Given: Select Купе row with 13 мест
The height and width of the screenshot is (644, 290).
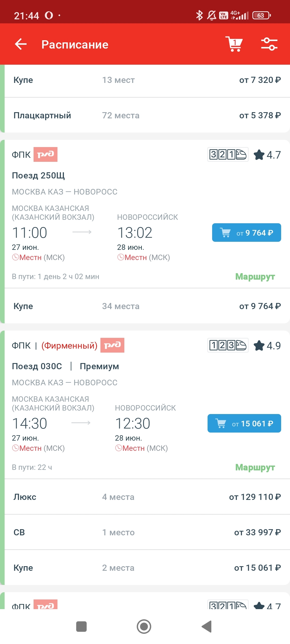Looking at the screenshot, I should pos(147,80).
